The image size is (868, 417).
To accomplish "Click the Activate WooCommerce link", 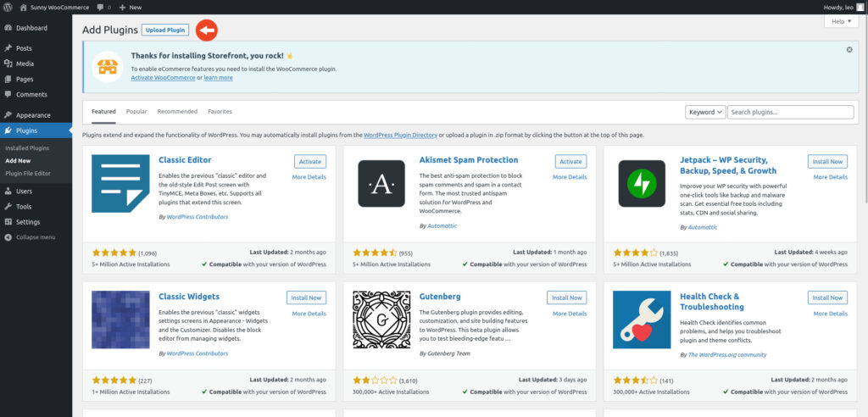I will 163,77.
